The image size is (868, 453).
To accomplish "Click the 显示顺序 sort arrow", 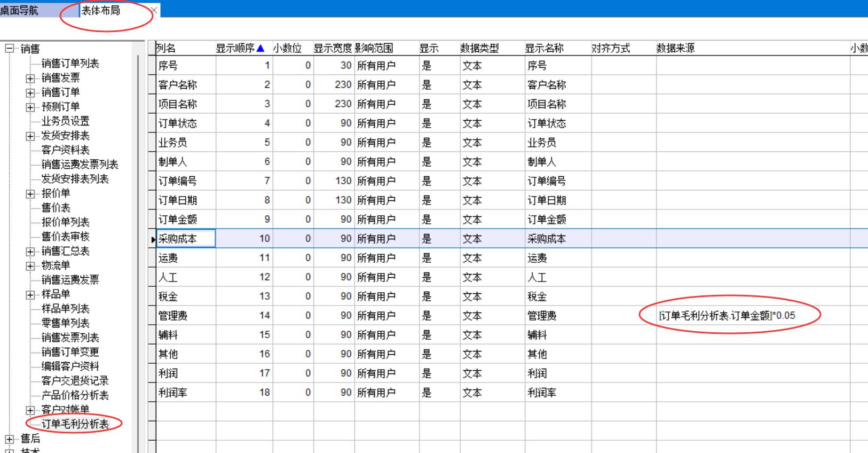I will (x=261, y=49).
